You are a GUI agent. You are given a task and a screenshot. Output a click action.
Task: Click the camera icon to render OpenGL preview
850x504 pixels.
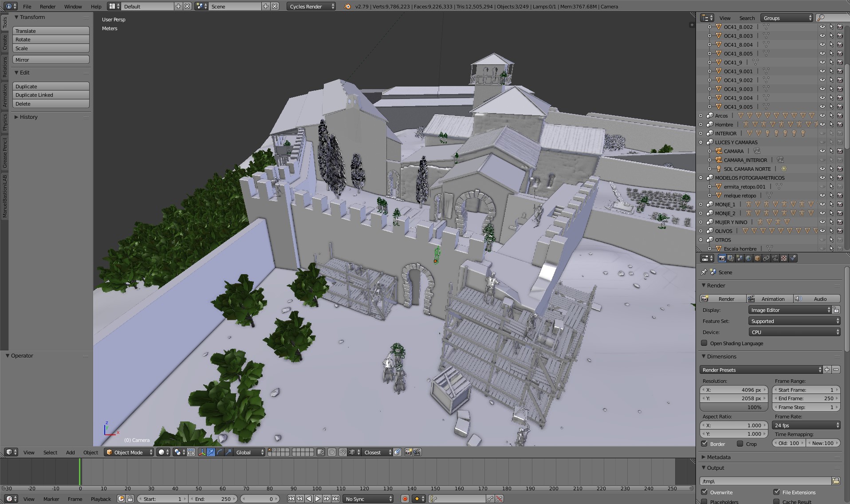click(x=409, y=452)
